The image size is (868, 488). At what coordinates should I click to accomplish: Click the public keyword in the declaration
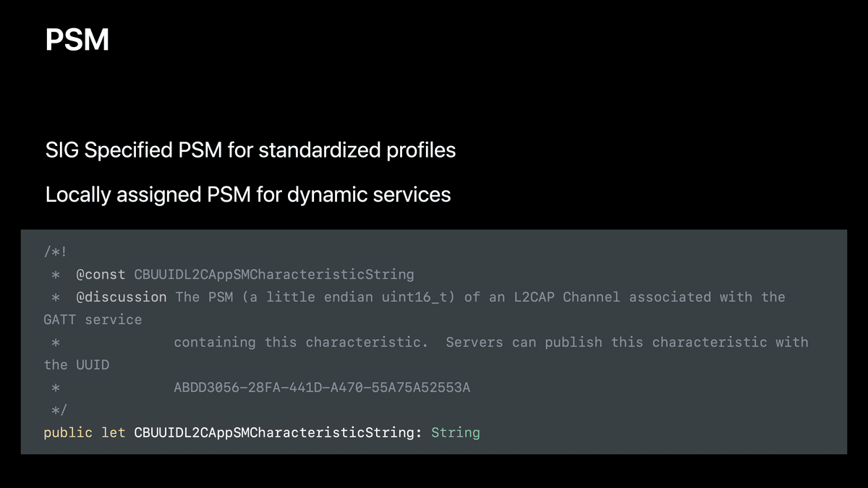68,432
